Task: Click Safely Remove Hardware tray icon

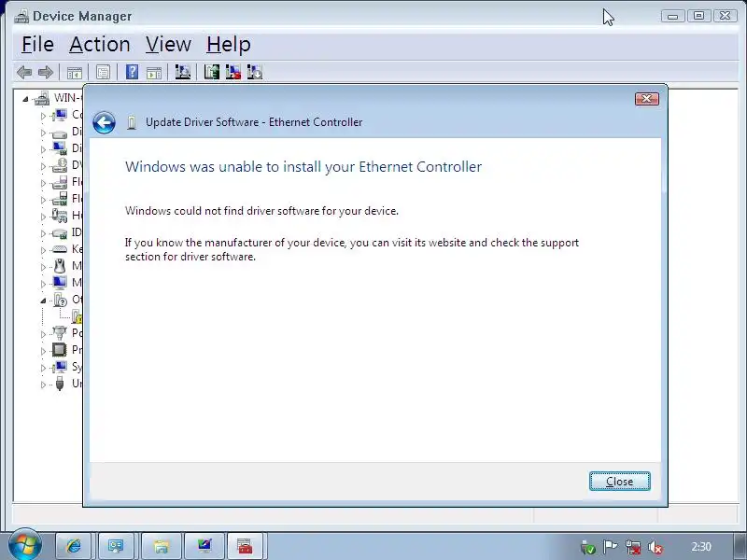Action: click(588, 548)
